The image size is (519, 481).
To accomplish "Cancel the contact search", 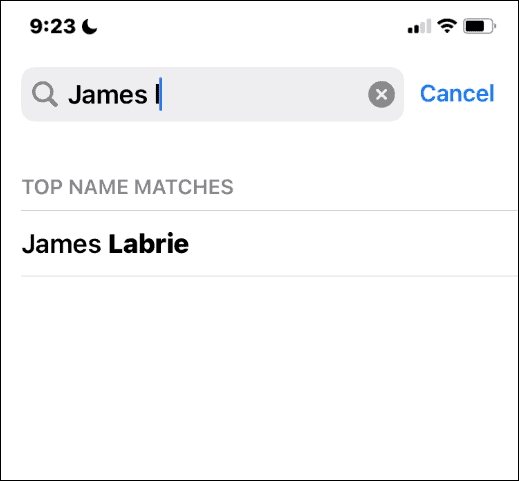I will click(457, 93).
